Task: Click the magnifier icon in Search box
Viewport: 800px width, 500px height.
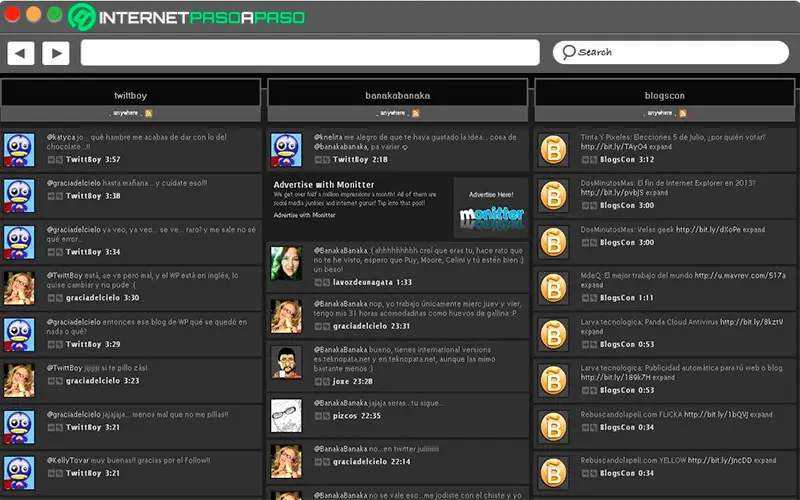Action: pyautogui.click(x=568, y=52)
